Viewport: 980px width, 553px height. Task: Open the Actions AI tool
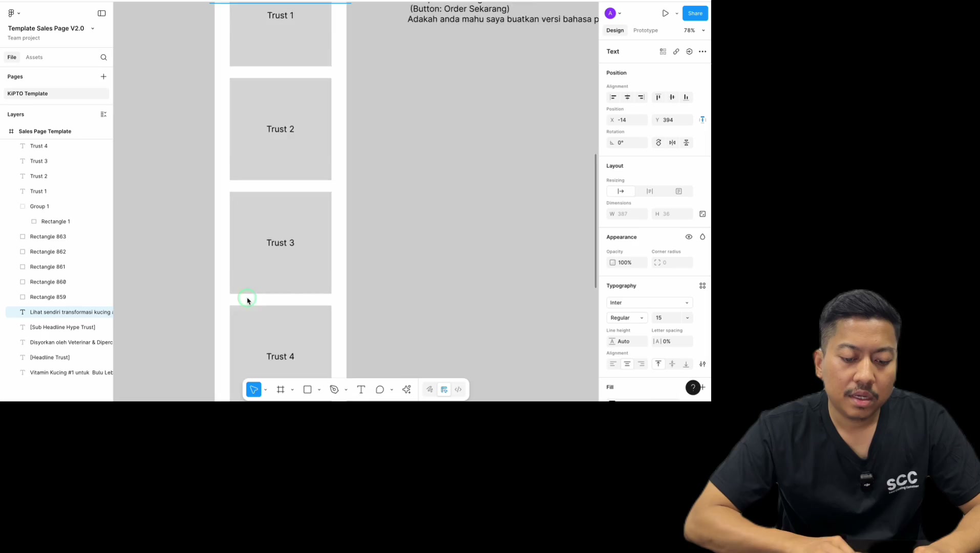[407, 390]
